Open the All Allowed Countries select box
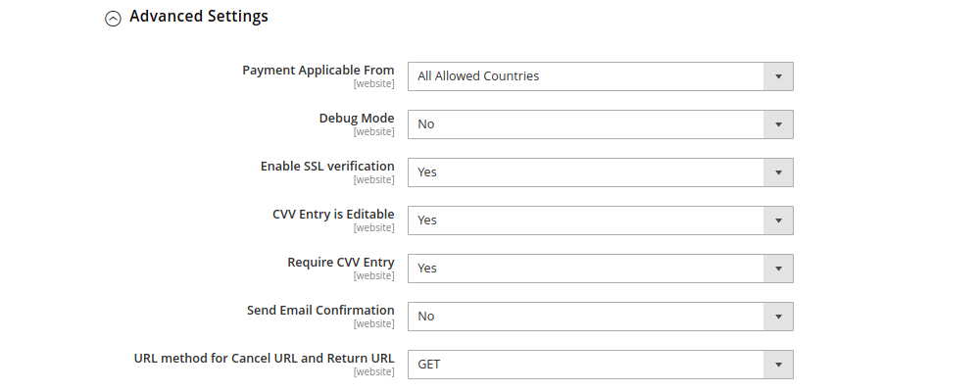This screenshot has height=392, width=980. 585,76
